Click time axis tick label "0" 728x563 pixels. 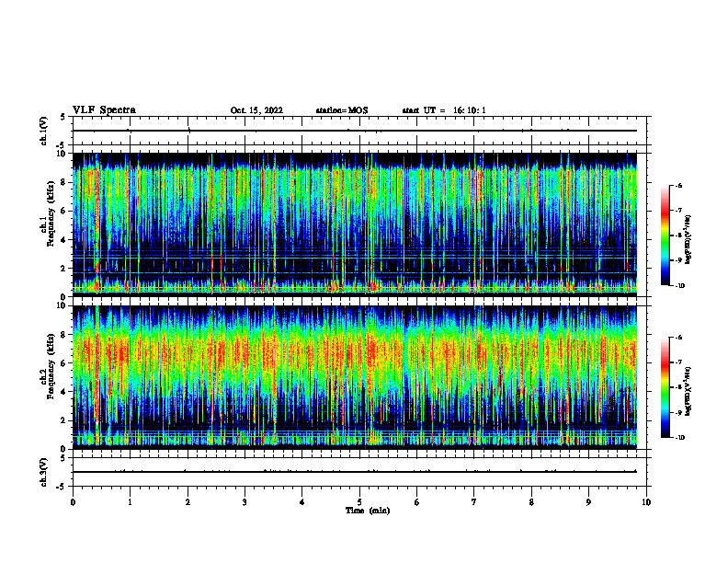point(73,502)
